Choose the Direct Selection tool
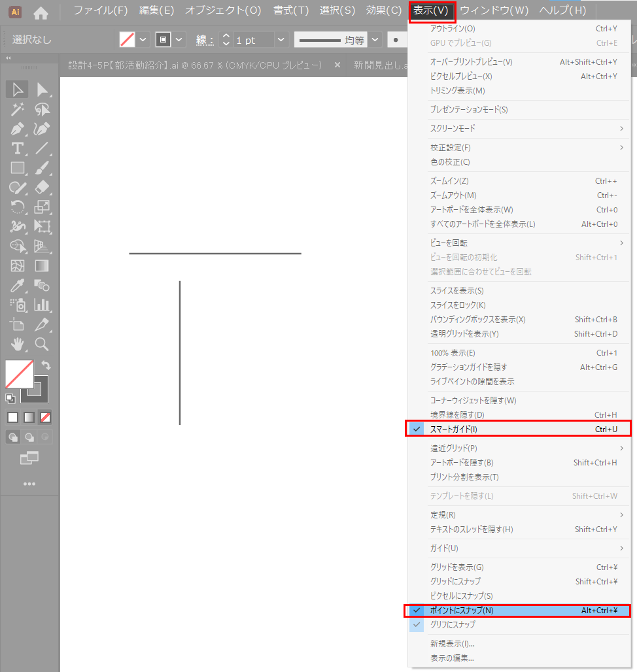Image resolution: width=637 pixels, height=672 pixels. click(42, 90)
